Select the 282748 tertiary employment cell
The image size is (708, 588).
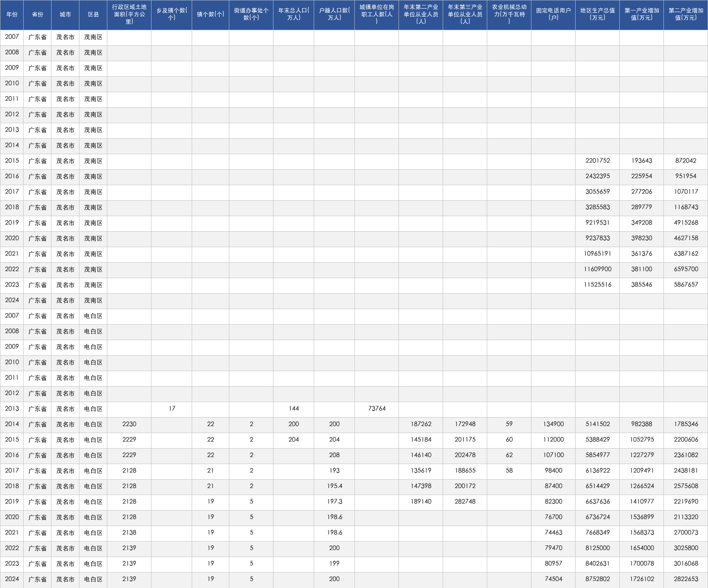click(x=465, y=502)
